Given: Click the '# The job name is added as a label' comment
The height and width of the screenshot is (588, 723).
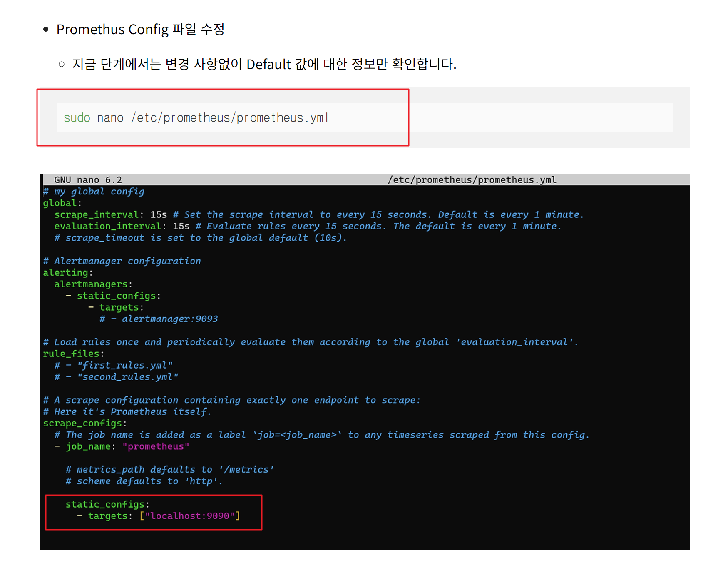Looking at the screenshot, I should pos(322,435).
